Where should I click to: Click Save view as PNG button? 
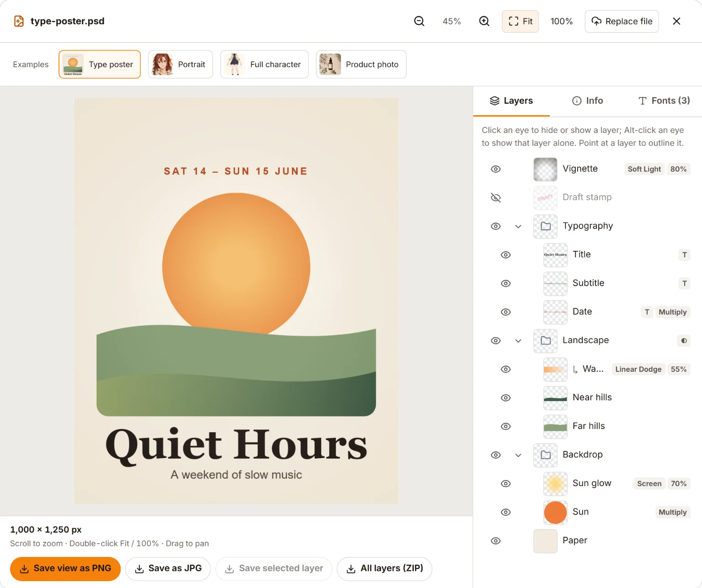pyautogui.click(x=65, y=568)
